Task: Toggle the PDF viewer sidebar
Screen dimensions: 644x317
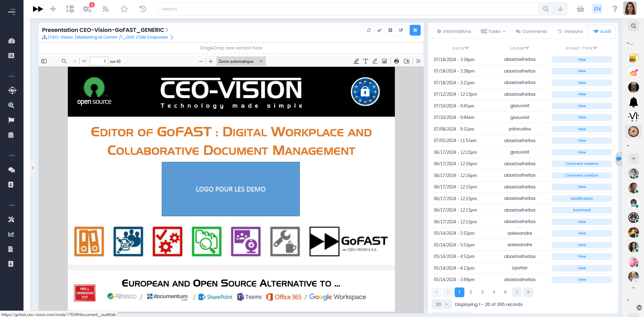Action: [x=44, y=61]
